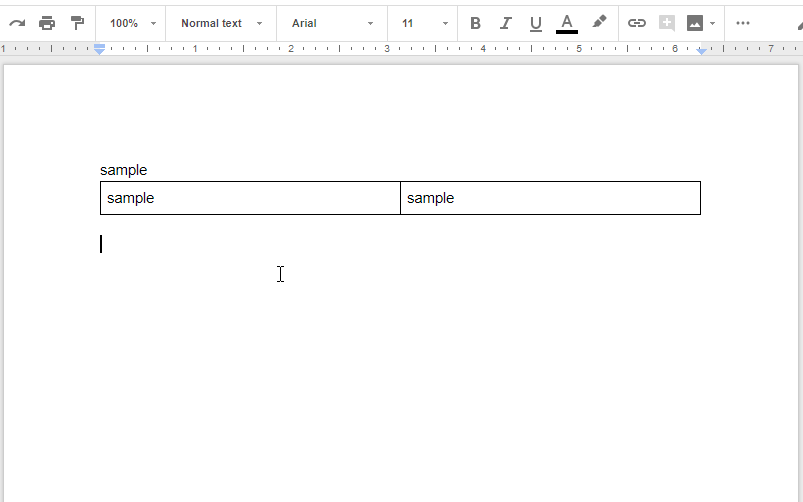803x502 pixels.
Task: Click the insert image icon
Action: (695, 23)
